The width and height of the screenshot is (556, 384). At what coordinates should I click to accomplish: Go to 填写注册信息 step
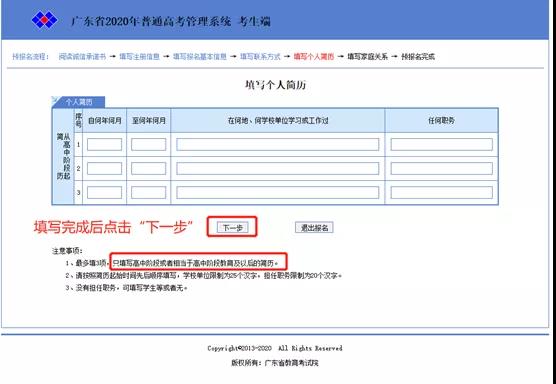pyautogui.click(x=139, y=57)
